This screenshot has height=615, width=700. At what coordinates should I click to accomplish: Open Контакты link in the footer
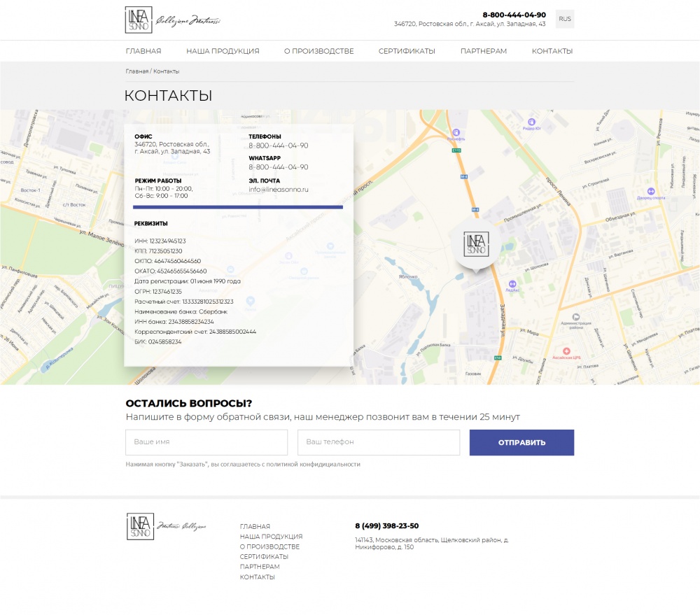tap(257, 577)
